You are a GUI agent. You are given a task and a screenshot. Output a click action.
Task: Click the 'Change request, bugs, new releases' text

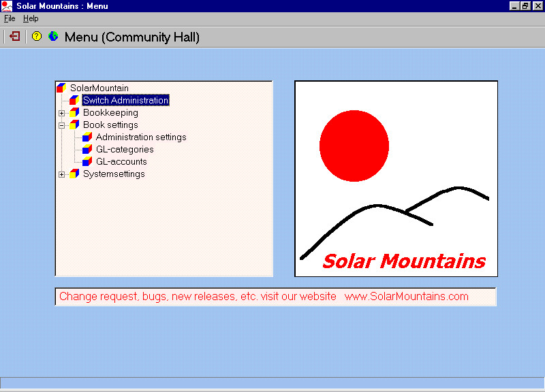click(x=147, y=296)
